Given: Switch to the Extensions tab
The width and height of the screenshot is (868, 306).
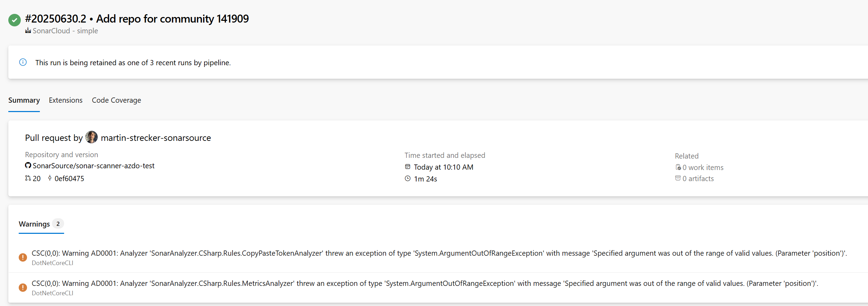Looking at the screenshot, I should click(x=65, y=100).
